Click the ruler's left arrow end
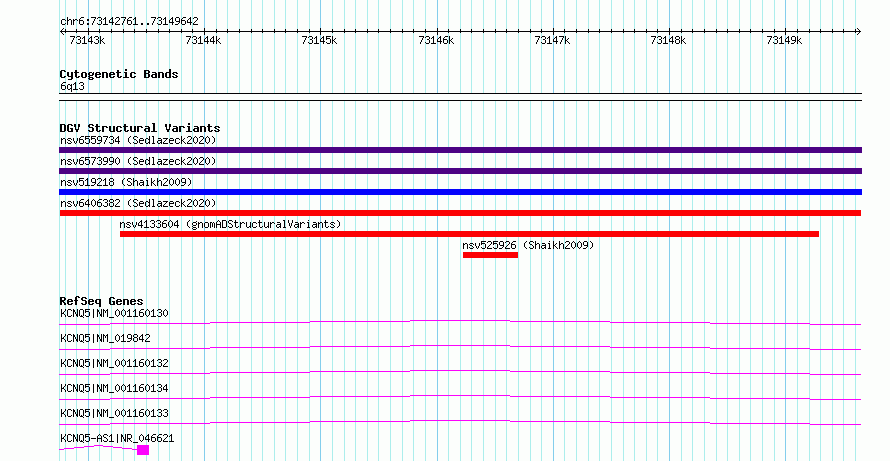The height and width of the screenshot is (461, 890). point(62,32)
